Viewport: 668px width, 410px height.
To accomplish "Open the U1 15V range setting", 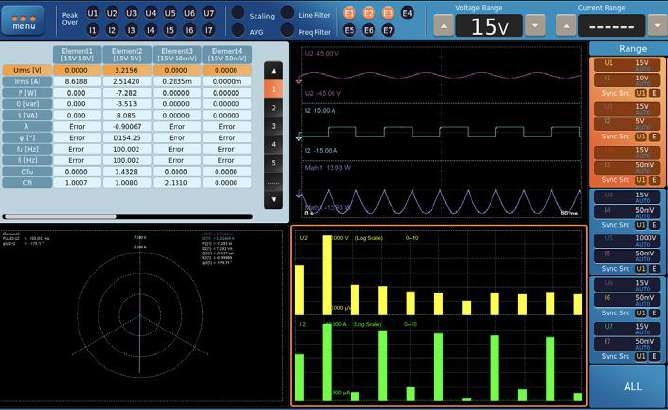I will click(627, 65).
